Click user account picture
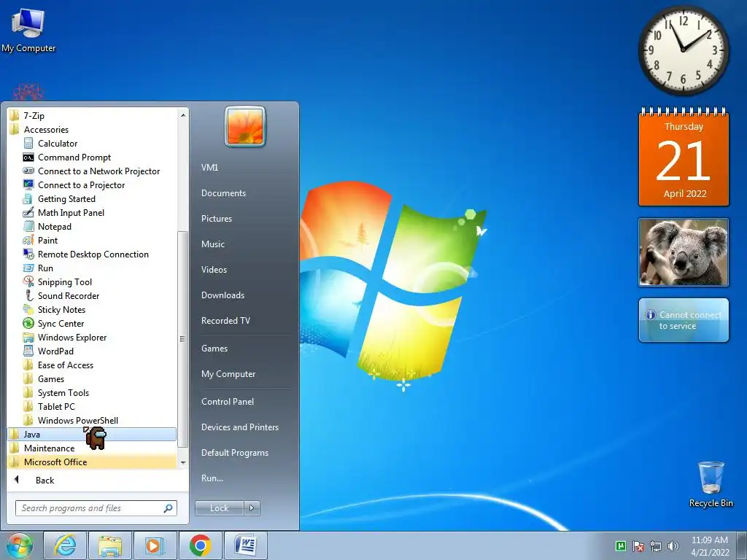 click(245, 126)
